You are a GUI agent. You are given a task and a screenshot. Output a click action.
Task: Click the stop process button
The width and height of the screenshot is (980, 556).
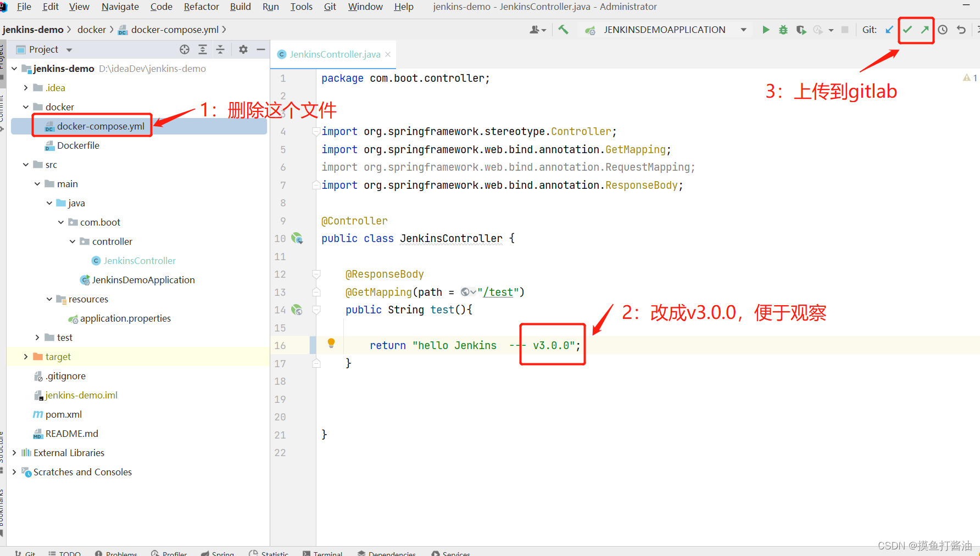845,30
